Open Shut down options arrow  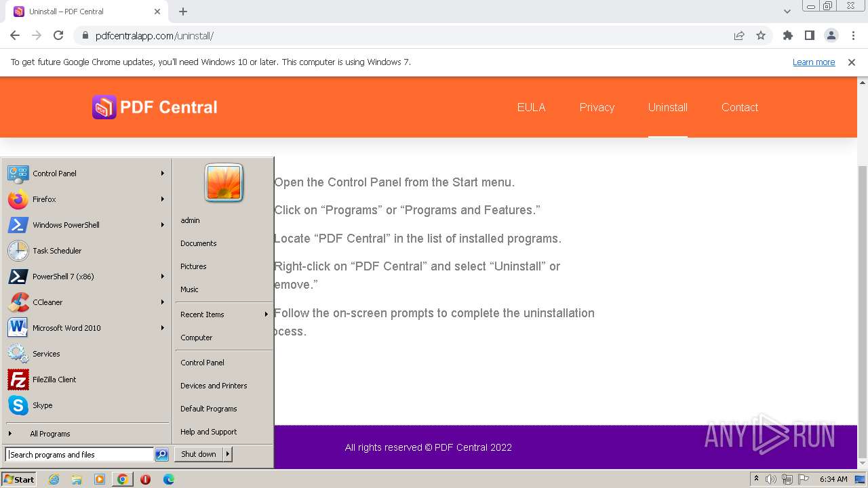[228, 454]
